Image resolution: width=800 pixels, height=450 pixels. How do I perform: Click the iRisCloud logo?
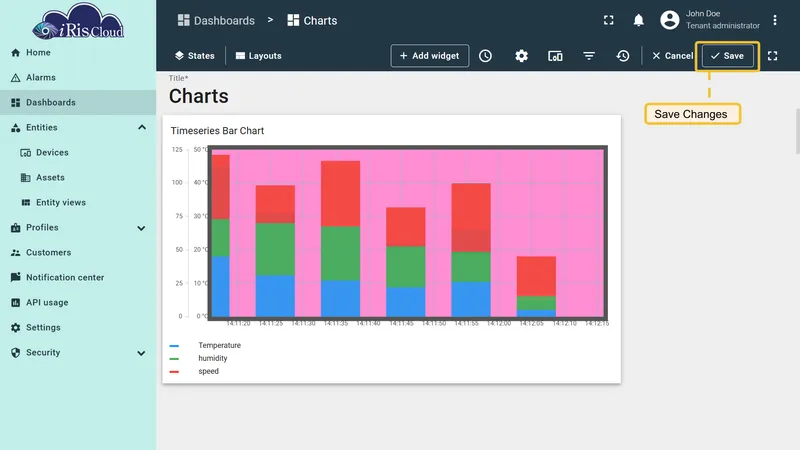(78, 21)
